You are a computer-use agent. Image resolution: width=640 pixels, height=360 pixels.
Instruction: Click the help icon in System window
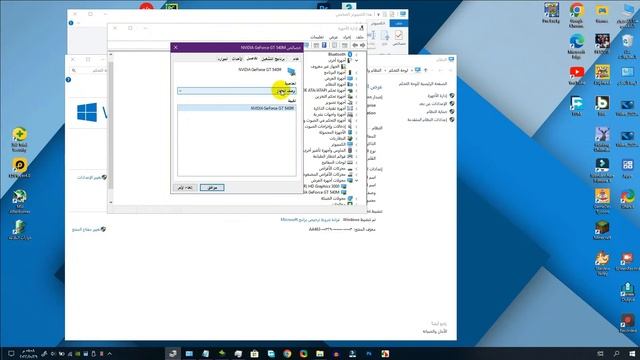tap(69, 80)
